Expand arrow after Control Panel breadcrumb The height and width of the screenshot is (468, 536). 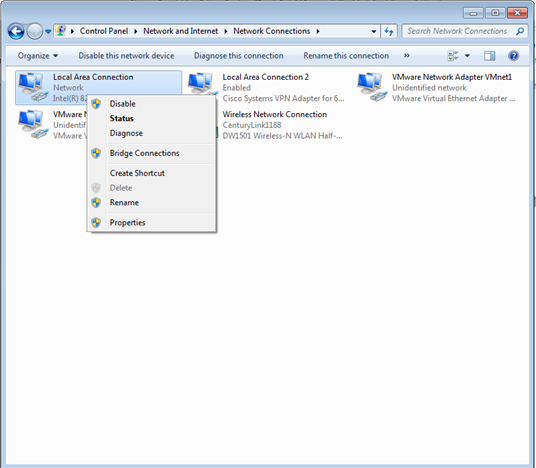point(136,31)
